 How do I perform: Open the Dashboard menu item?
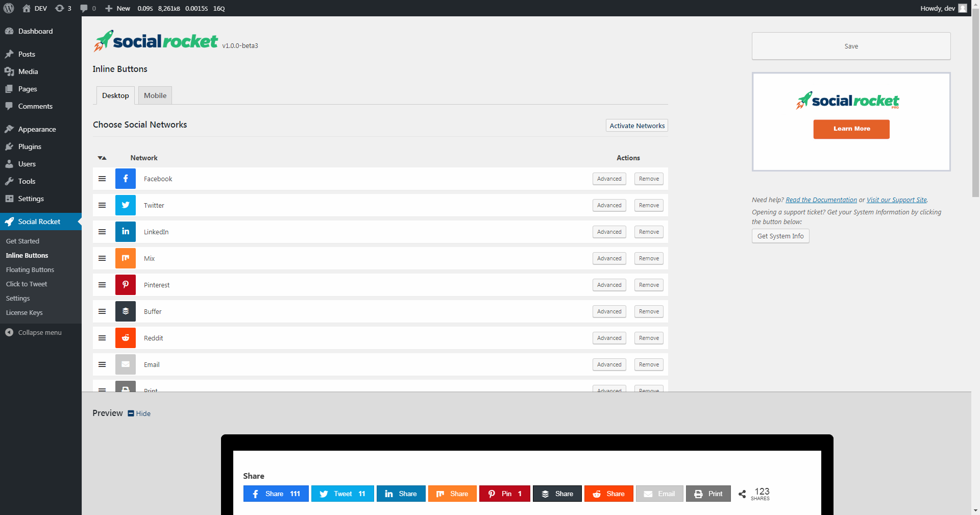pos(41,31)
